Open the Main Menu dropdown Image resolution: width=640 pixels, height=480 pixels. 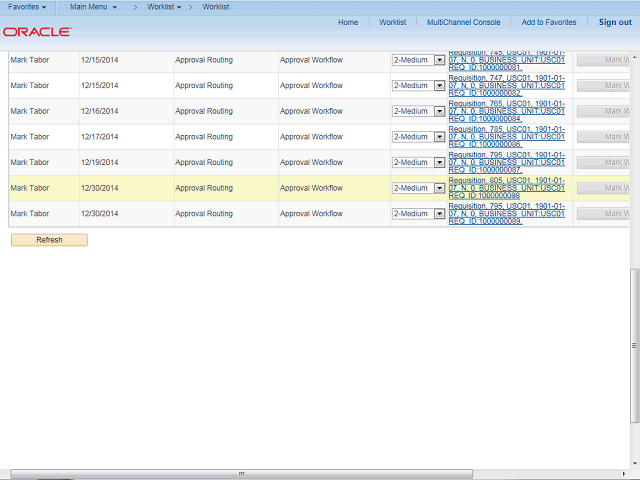pyautogui.click(x=93, y=7)
